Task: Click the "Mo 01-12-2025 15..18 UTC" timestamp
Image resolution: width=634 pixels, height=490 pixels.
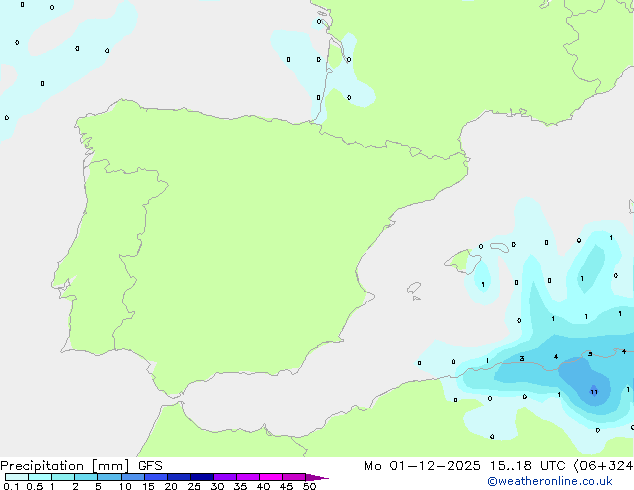Action: (464, 466)
